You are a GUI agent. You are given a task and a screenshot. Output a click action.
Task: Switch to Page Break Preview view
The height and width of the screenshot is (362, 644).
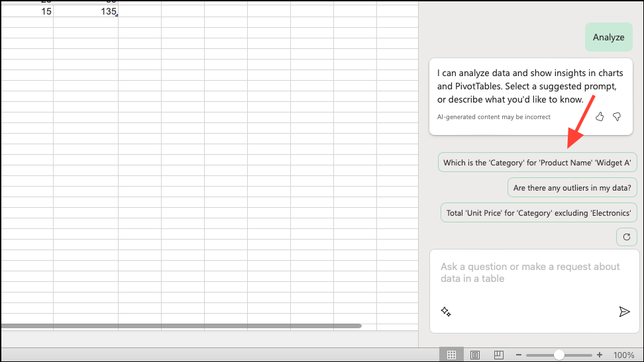(499, 355)
